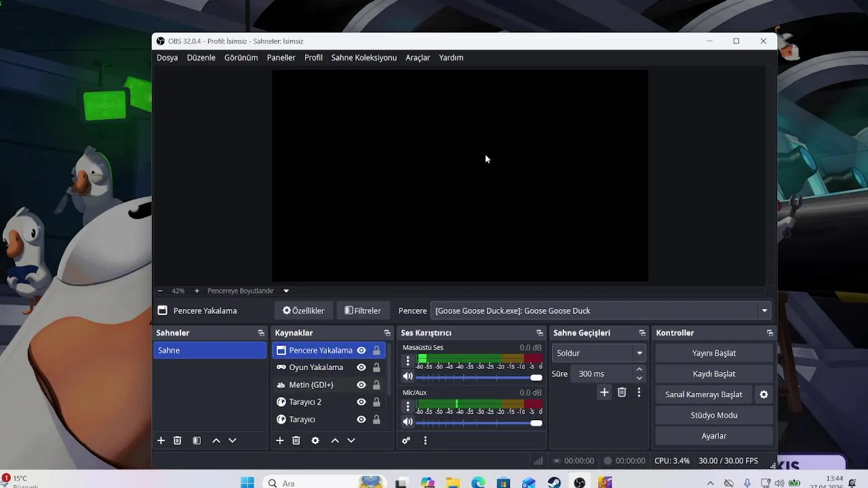Open audio mixer menu at panel bottom

[425, 441]
